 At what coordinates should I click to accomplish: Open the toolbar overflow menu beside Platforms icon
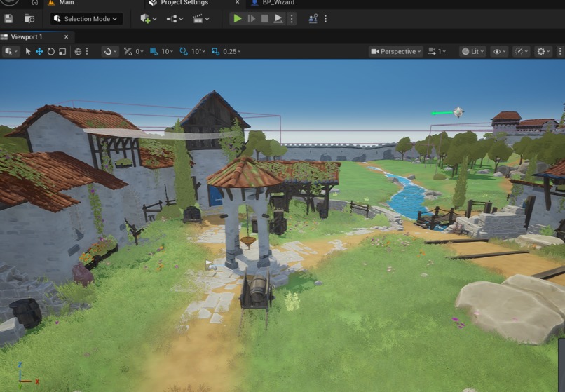coord(326,19)
